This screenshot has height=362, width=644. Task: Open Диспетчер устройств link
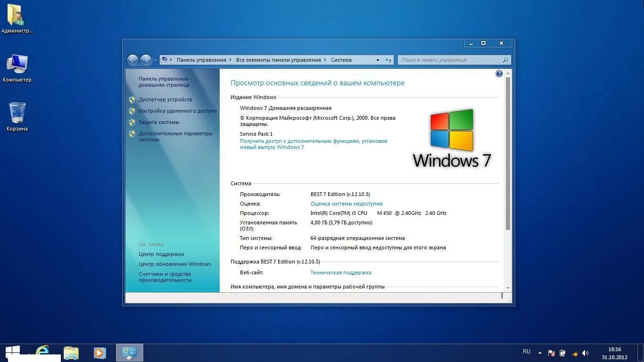click(165, 99)
